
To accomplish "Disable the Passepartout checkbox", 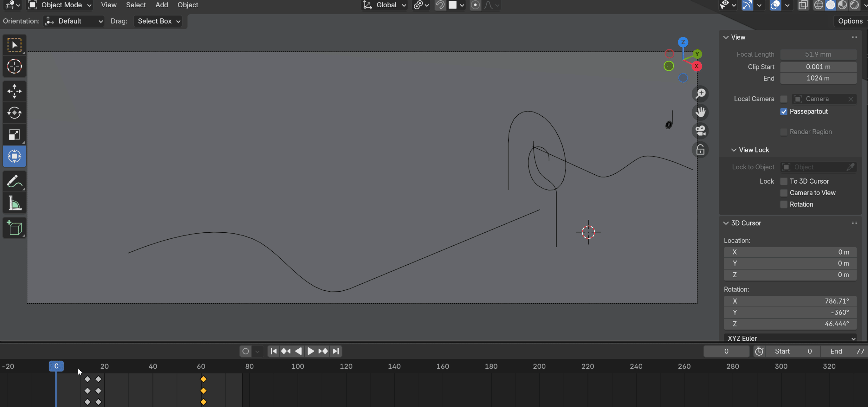I will pos(784,111).
